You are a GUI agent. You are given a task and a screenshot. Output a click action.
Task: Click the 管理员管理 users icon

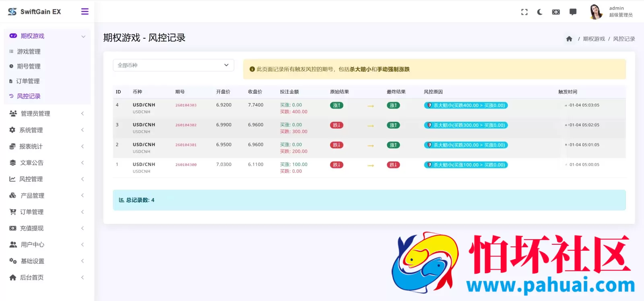coord(13,113)
